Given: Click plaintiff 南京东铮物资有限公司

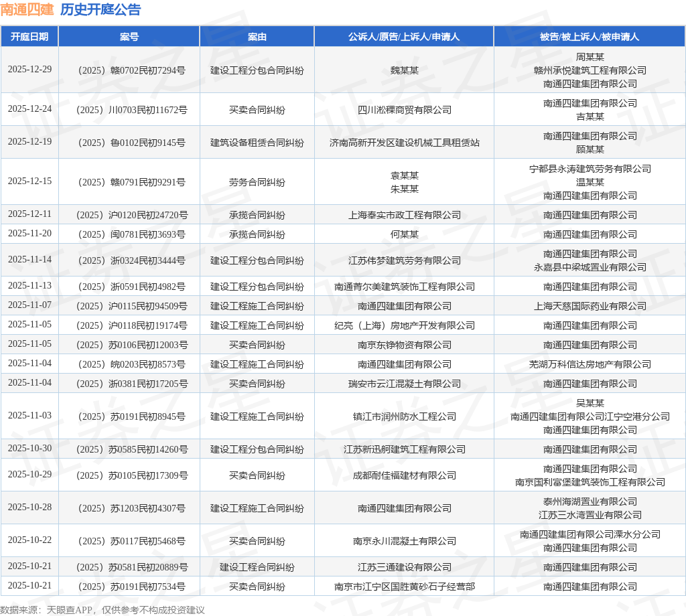Looking at the screenshot, I should point(404,345).
